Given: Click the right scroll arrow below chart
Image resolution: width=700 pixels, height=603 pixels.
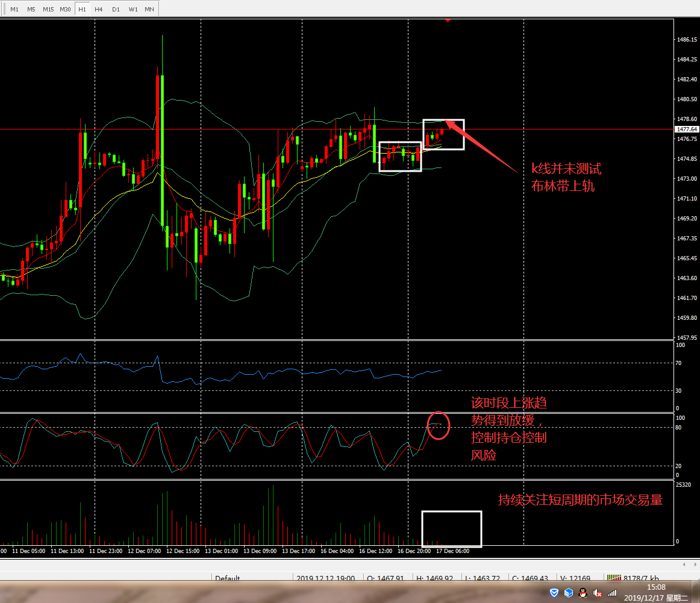Looking at the screenshot, I should (x=695, y=564).
